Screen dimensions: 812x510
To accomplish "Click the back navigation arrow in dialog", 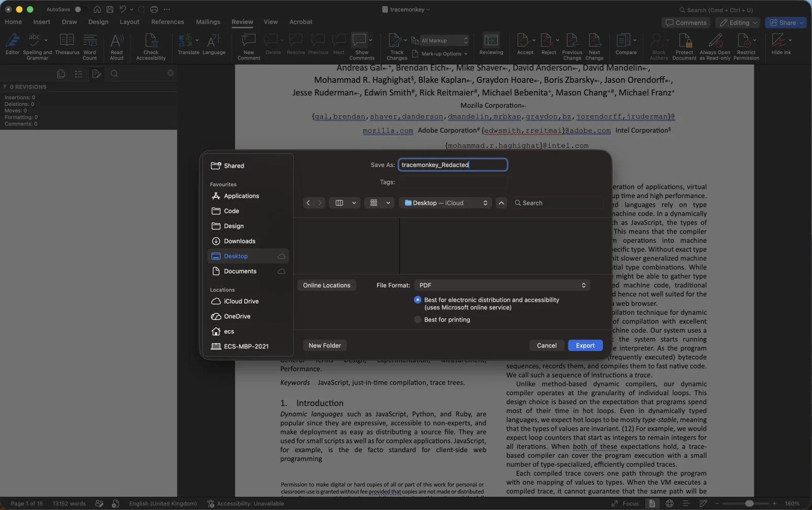I will [x=308, y=203].
